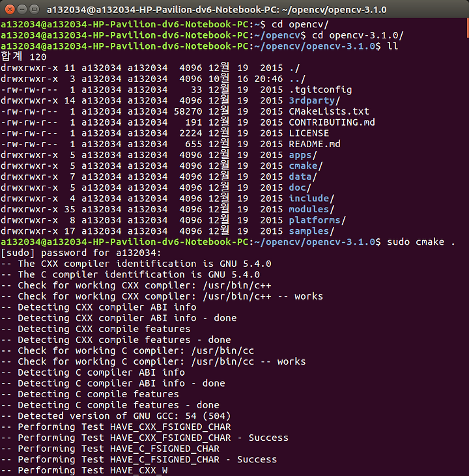This screenshot has height=476, width=469.
Task: Click the 'cd opencv-3.1.0/' command text
Action: (358, 35)
